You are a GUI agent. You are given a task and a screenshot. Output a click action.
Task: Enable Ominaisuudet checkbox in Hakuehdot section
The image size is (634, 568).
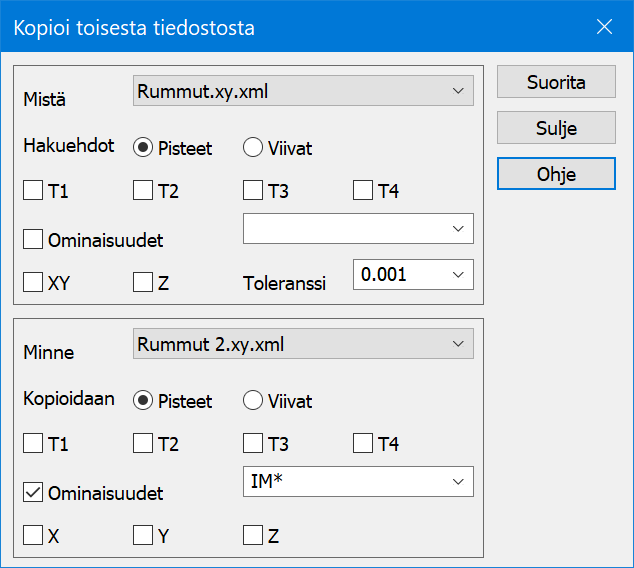33,239
